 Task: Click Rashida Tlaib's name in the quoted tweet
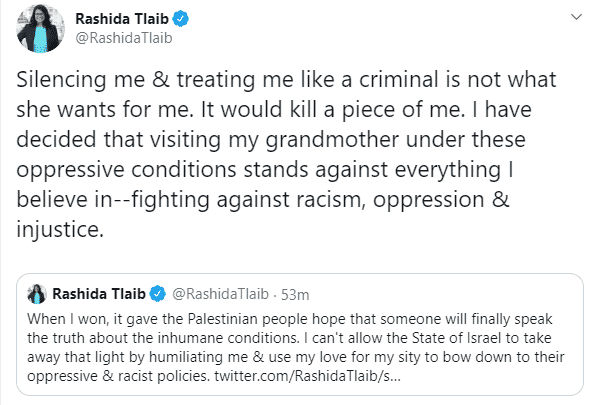click(99, 294)
